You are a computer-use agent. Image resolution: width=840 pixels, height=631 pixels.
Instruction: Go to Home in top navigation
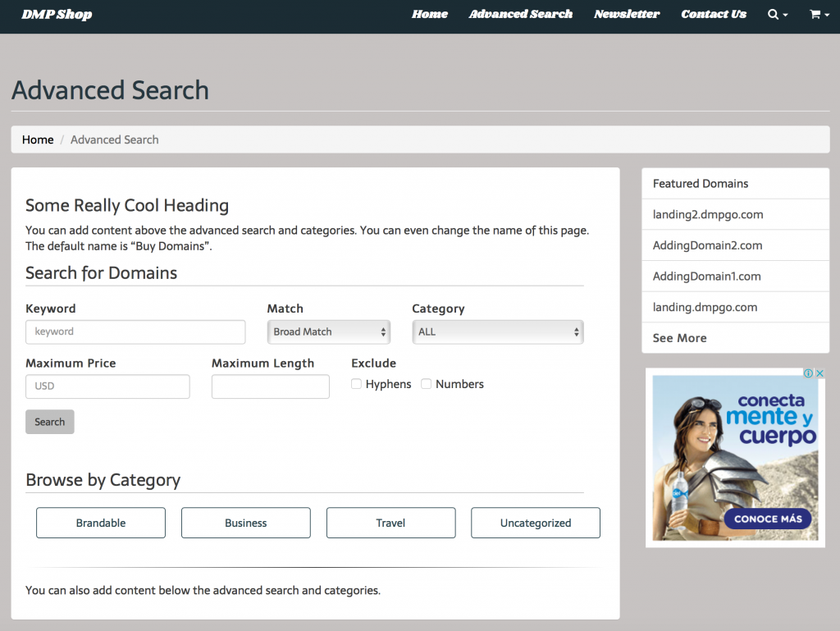[430, 14]
